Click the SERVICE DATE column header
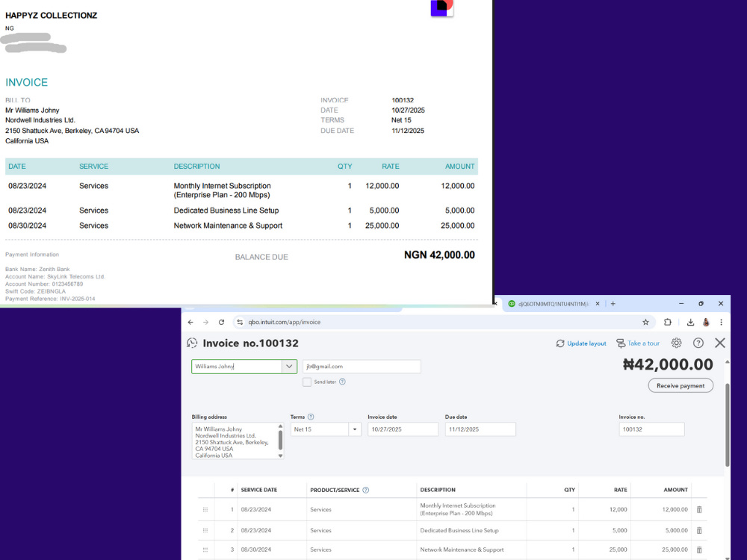 coord(258,490)
